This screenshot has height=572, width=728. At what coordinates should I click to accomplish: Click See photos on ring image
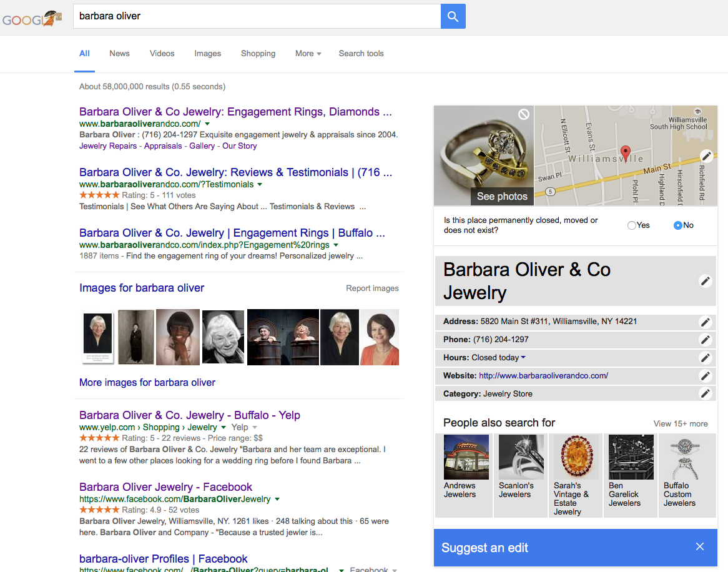click(502, 197)
